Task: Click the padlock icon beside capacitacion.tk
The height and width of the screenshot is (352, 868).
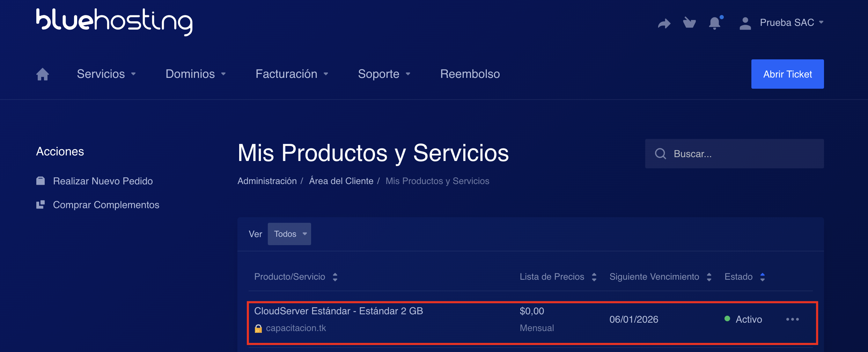Action: 258,328
